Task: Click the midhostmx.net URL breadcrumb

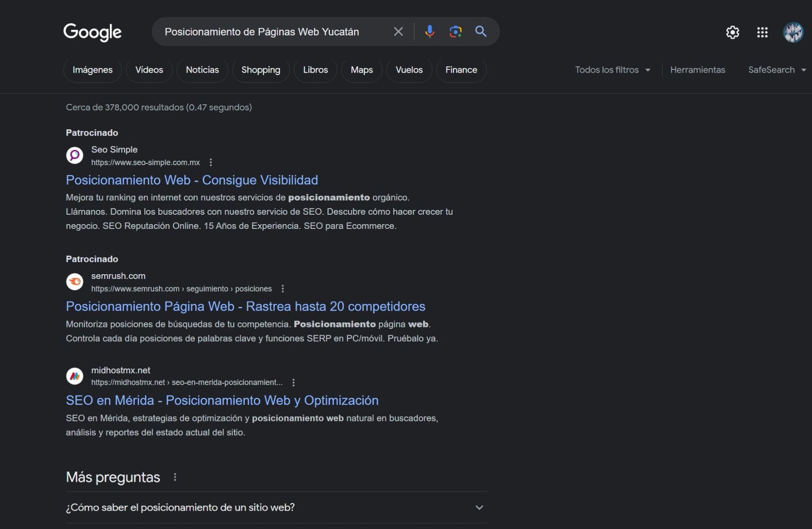Action: click(187, 382)
